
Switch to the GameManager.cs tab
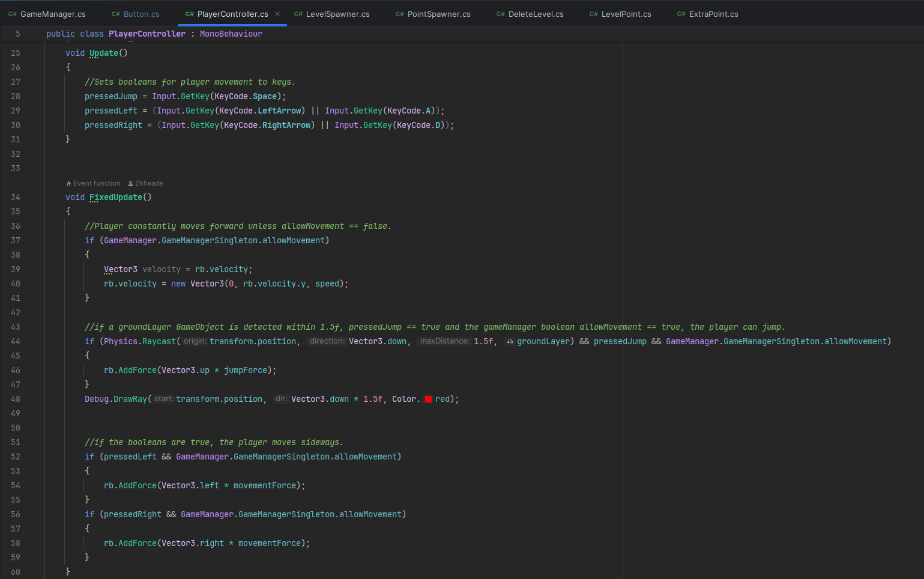tap(47, 14)
